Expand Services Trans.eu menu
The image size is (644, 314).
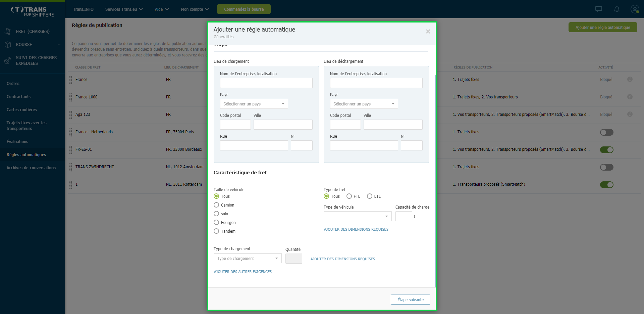tap(124, 9)
